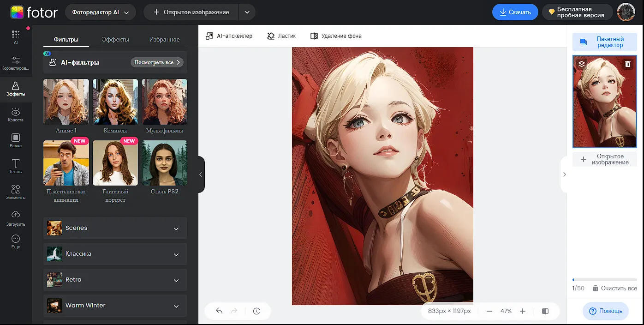Click the Посмотреть все button
The image size is (644, 325).
point(157,62)
